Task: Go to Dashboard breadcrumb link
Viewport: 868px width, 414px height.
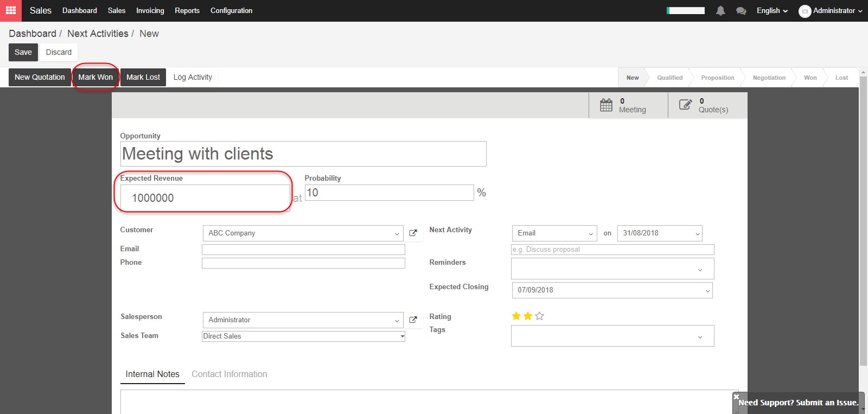Action: pyautogui.click(x=33, y=34)
